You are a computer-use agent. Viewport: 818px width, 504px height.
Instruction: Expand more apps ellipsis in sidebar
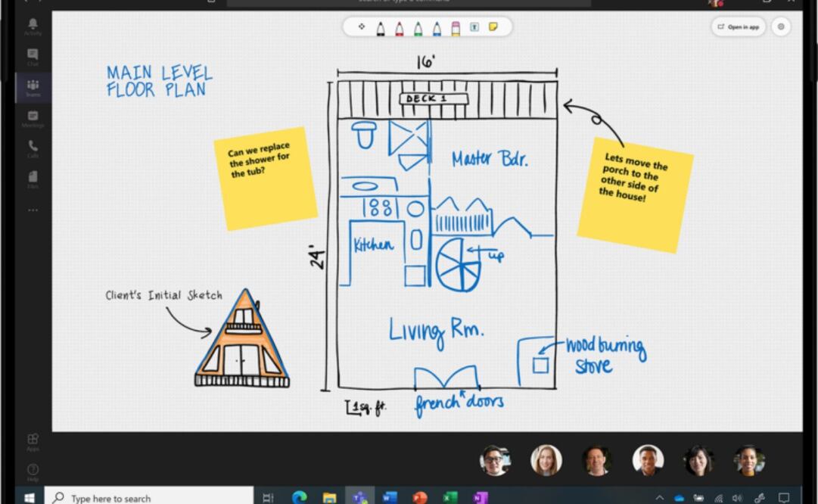click(33, 210)
